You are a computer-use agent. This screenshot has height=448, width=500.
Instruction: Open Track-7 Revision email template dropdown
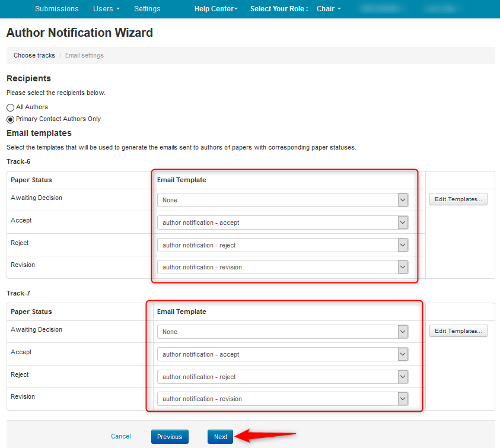(282, 399)
